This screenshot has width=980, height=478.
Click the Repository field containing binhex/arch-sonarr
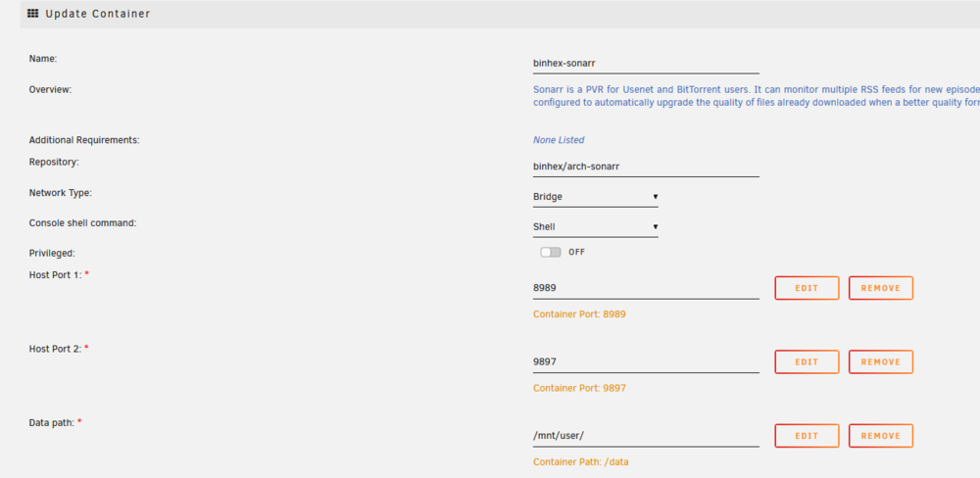tap(646, 167)
